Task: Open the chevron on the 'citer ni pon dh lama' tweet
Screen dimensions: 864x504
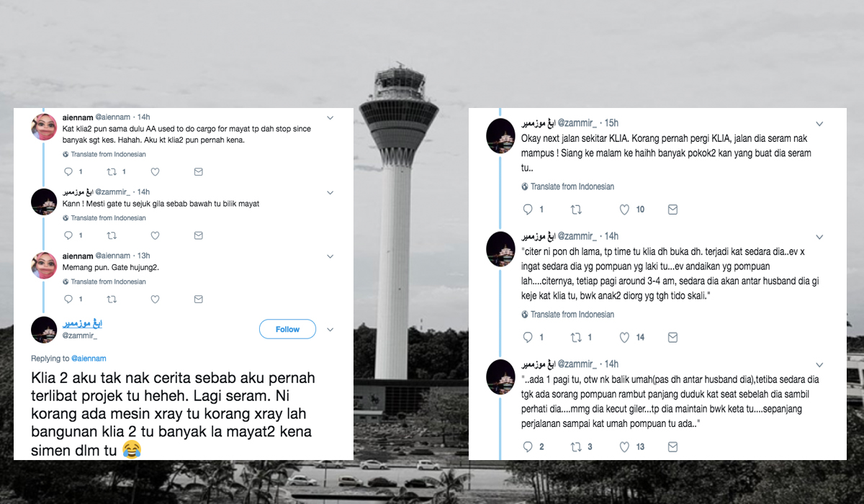Action: (819, 237)
